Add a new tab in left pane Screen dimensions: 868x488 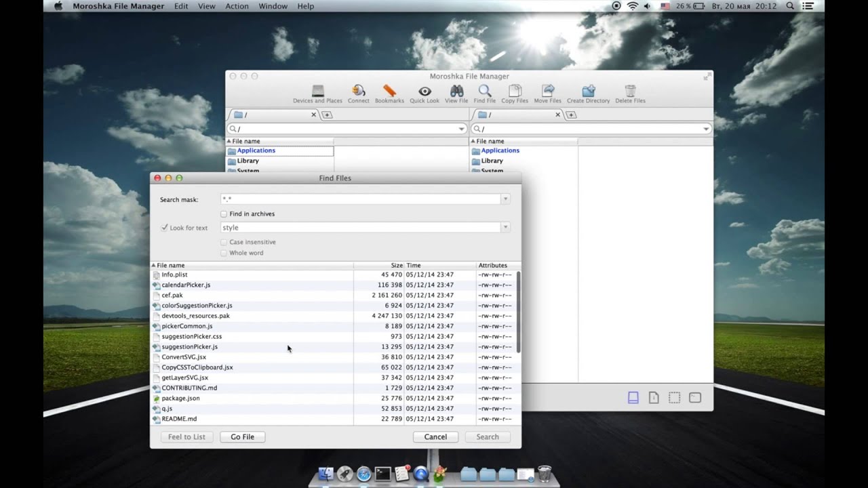[327, 115]
